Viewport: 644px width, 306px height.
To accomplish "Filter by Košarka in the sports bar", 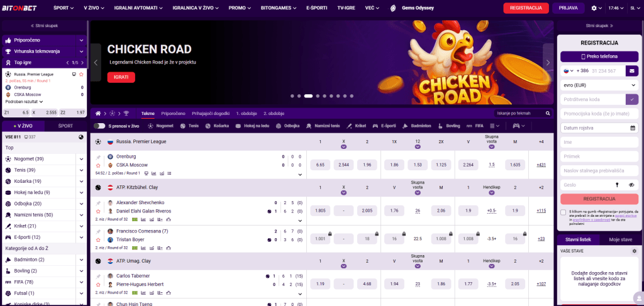I will [x=217, y=126].
